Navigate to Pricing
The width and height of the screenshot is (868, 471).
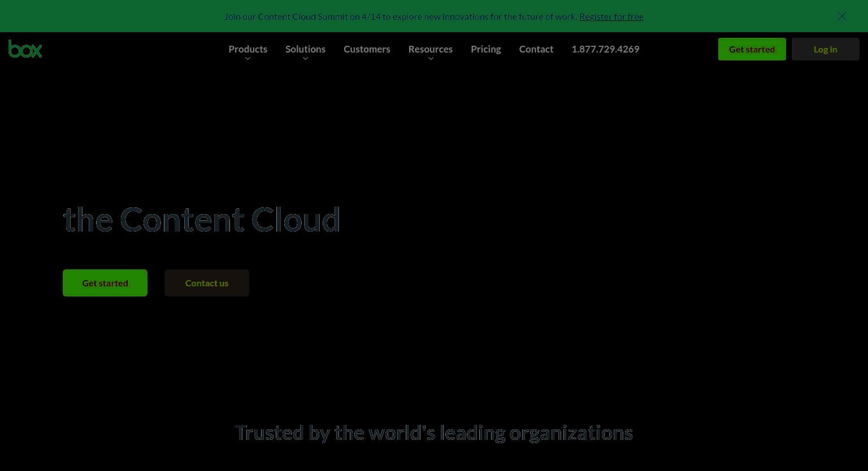click(486, 49)
